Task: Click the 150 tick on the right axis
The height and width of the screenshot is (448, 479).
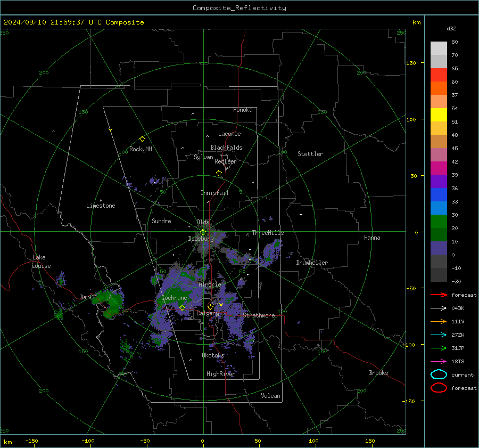Action: [x=411, y=63]
